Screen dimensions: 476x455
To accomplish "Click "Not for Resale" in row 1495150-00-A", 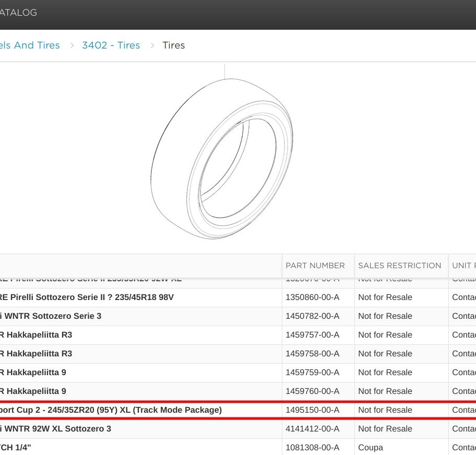I will point(385,410).
